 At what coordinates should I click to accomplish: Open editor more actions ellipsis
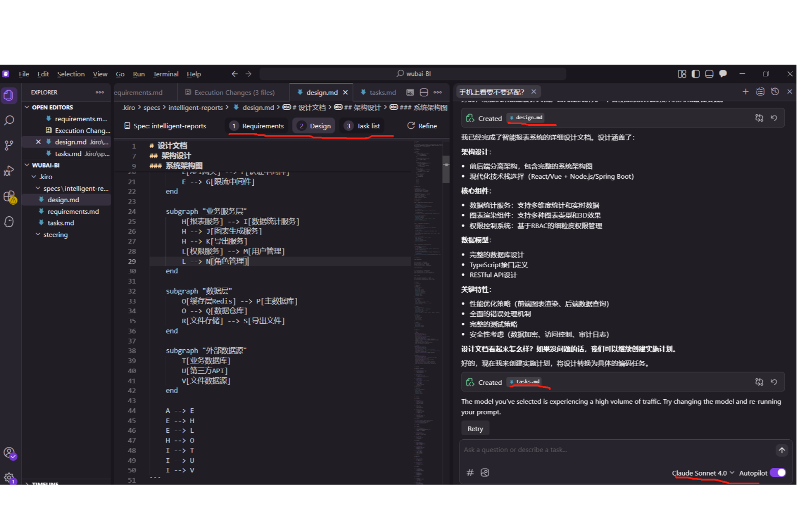(x=438, y=92)
